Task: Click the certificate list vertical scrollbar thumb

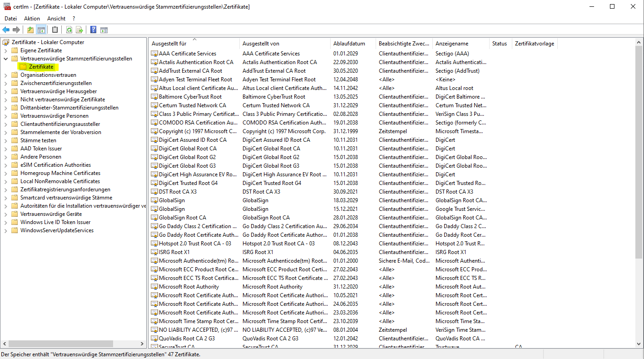Action: click(x=639, y=152)
